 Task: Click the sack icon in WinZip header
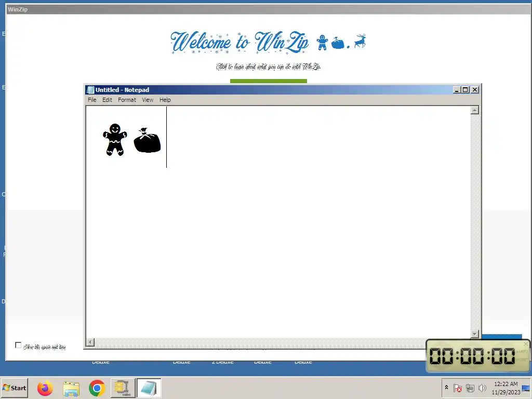[x=338, y=43]
